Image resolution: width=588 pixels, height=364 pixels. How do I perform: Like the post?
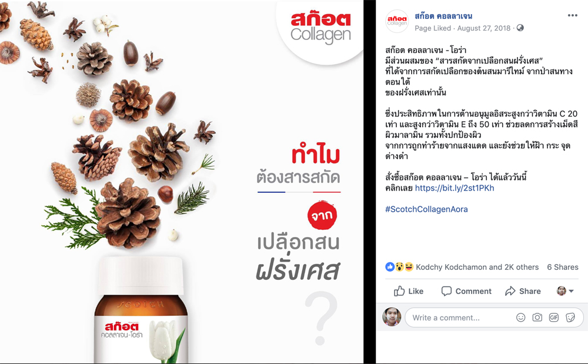pos(409,291)
